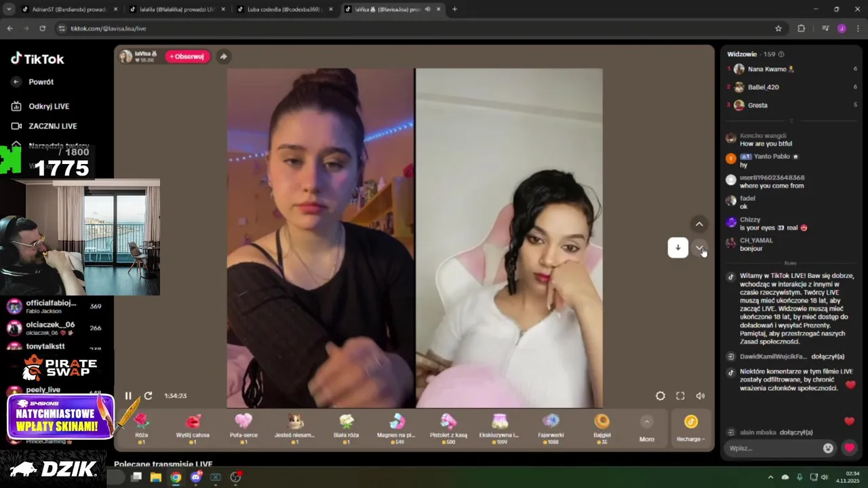Open Chrome three-dot menu
The image size is (868, 488).
pyautogui.click(x=859, y=28)
